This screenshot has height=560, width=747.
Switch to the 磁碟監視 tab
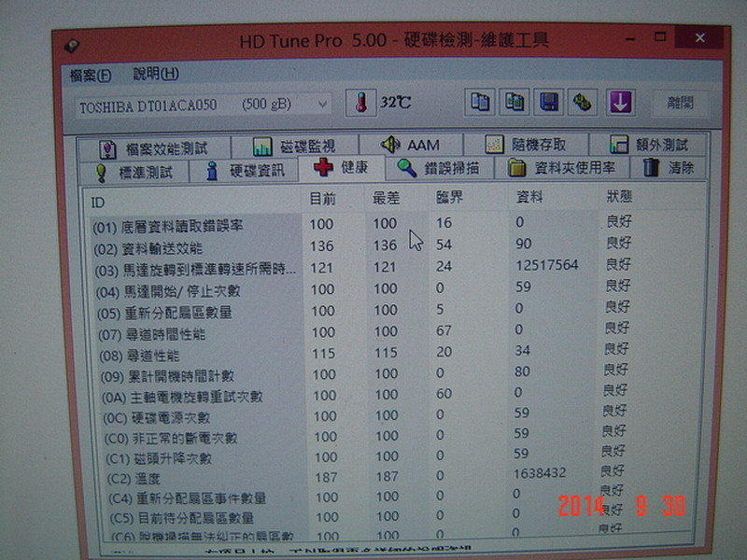[295, 147]
